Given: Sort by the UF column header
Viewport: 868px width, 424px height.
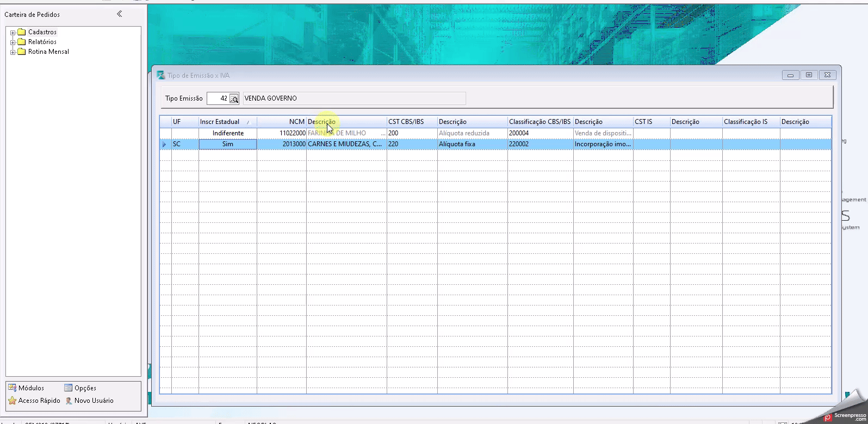Looking at the screenshot, I should [x=185, y=122].
